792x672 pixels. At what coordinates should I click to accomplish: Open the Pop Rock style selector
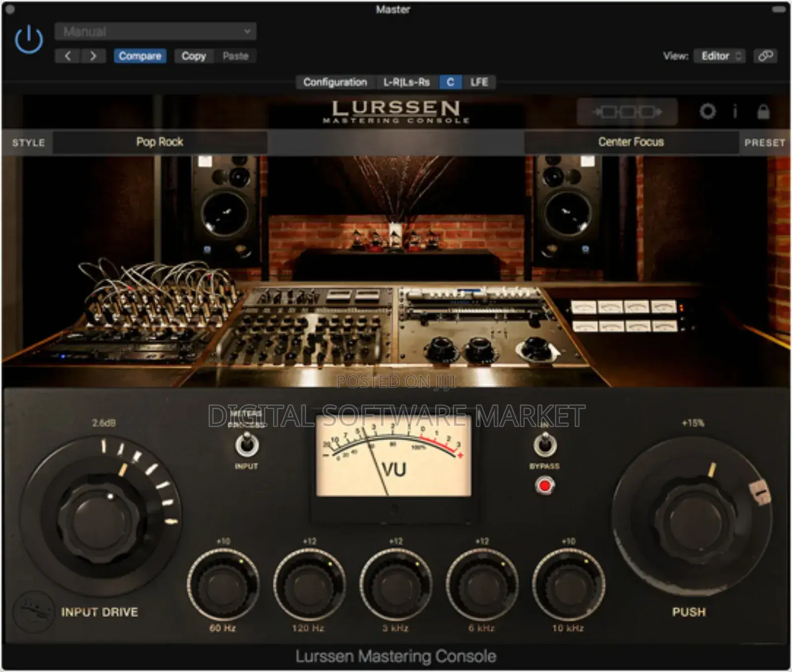[x=160, y=142]
